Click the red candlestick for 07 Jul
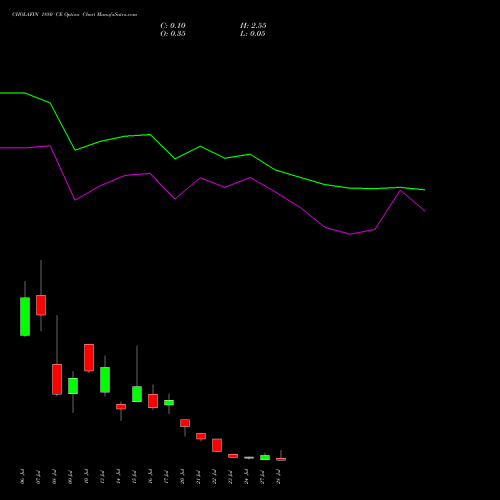 point(41,305)
